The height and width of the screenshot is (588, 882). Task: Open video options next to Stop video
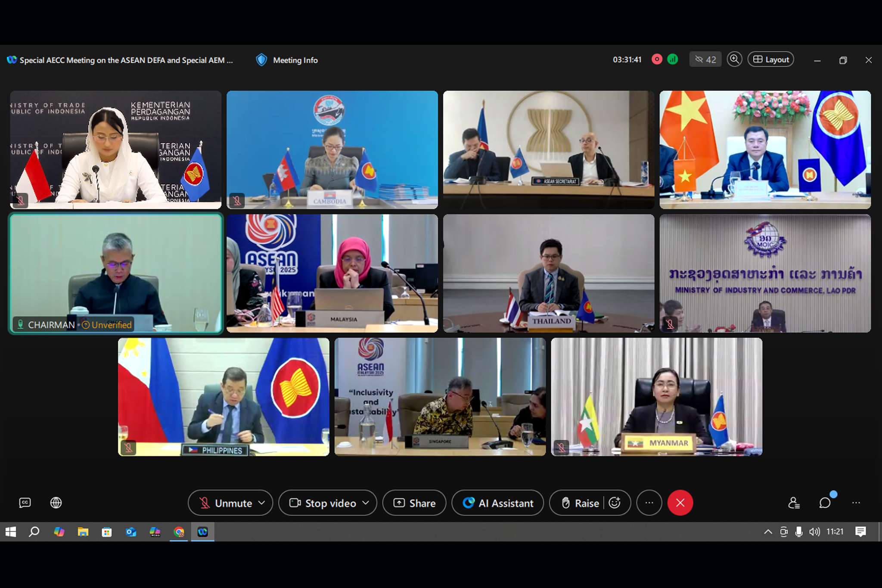click(366, 503)
